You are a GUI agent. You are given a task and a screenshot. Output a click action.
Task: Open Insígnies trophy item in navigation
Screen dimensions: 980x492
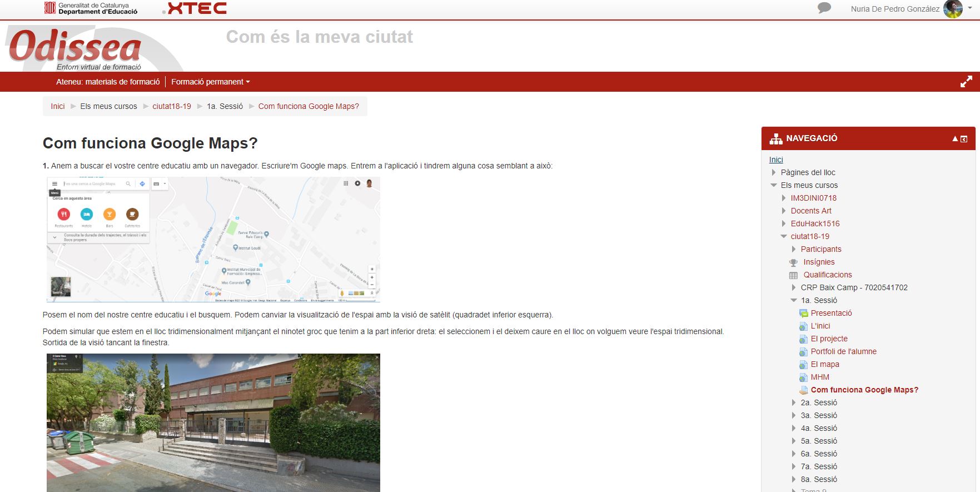point(818,262)
